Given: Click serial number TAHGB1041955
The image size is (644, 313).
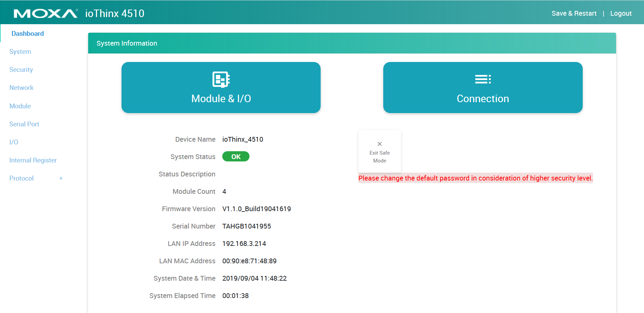Looking at the screenshot, I should [x=246, y=226].
